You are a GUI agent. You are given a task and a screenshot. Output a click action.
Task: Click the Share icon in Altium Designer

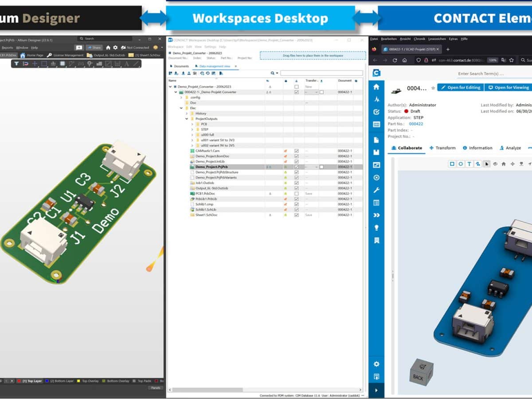(94, 47)
